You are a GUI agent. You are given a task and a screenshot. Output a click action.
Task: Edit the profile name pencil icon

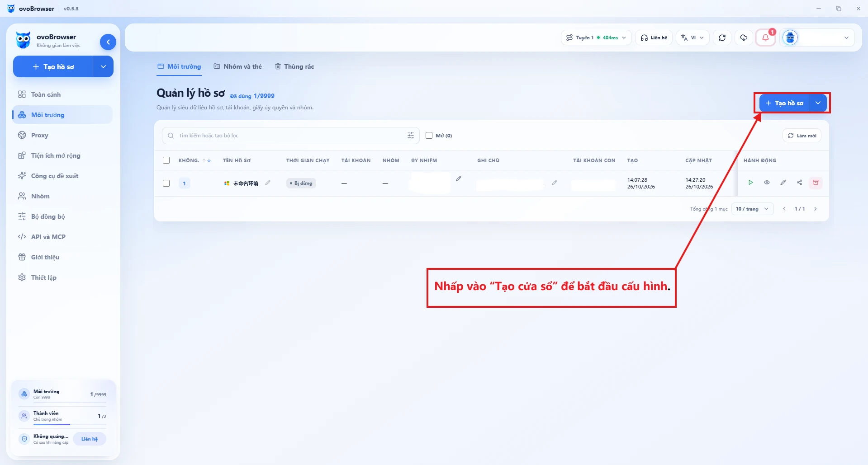(268, 183)
